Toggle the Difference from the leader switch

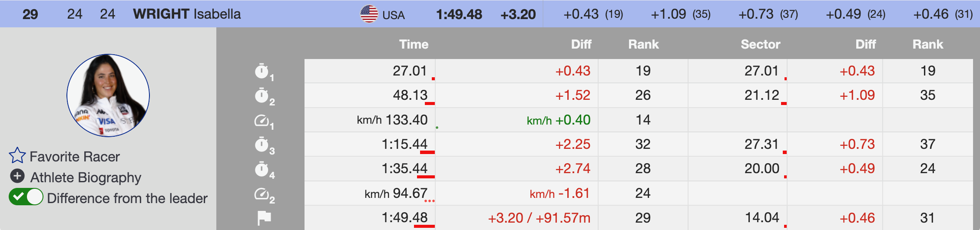click(x=26, y=197)
